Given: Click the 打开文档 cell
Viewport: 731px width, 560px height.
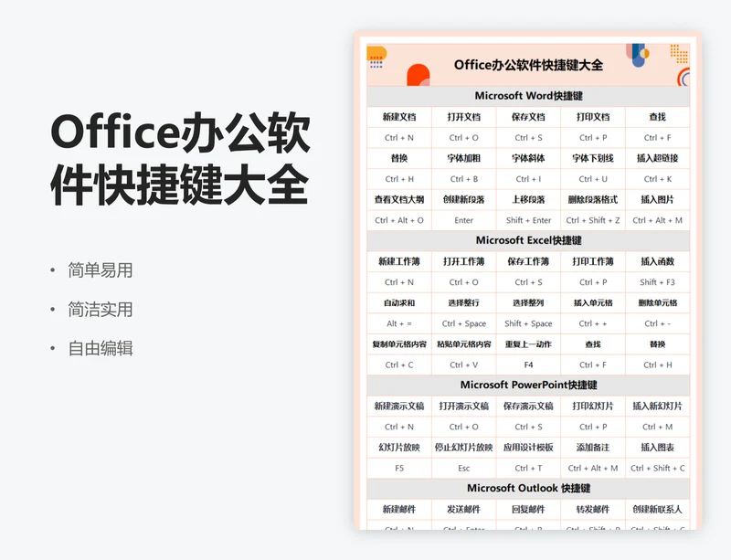Looking at the screenshot, I should click(464, 117).
